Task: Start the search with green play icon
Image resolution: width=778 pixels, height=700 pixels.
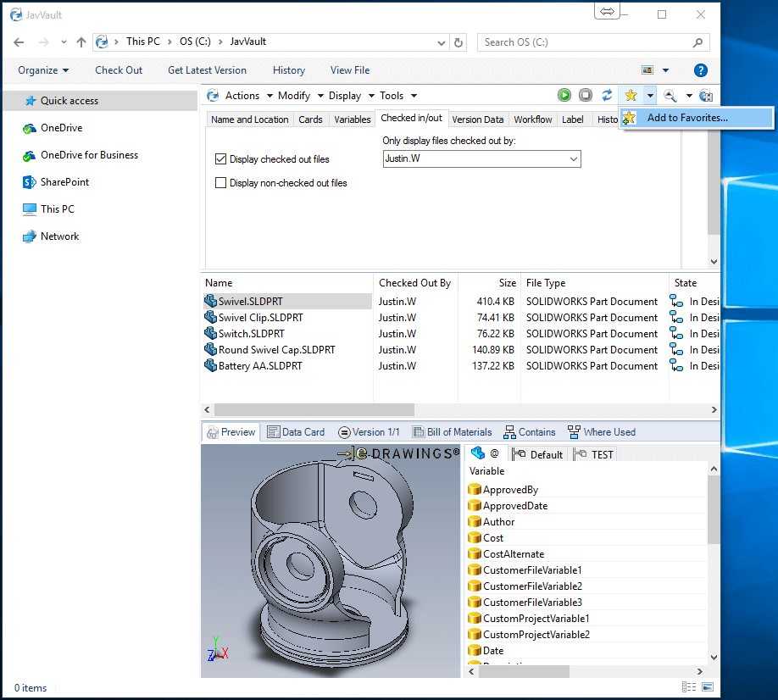Action: (564, 95)
